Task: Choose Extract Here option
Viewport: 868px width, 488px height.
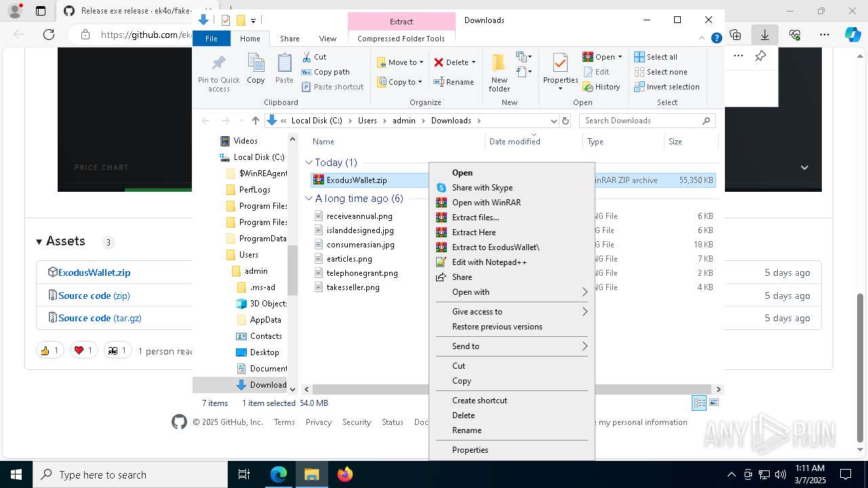Action: pos(512,232)
